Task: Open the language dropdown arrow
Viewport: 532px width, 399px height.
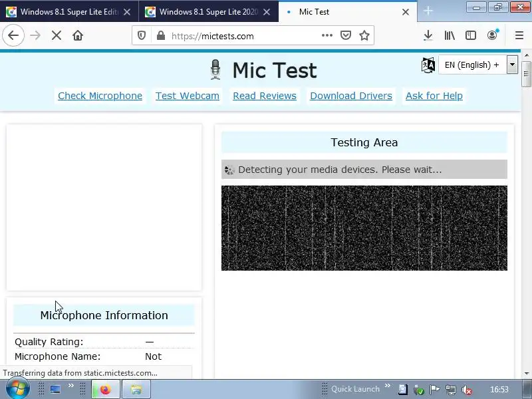Action: point(512,65)
